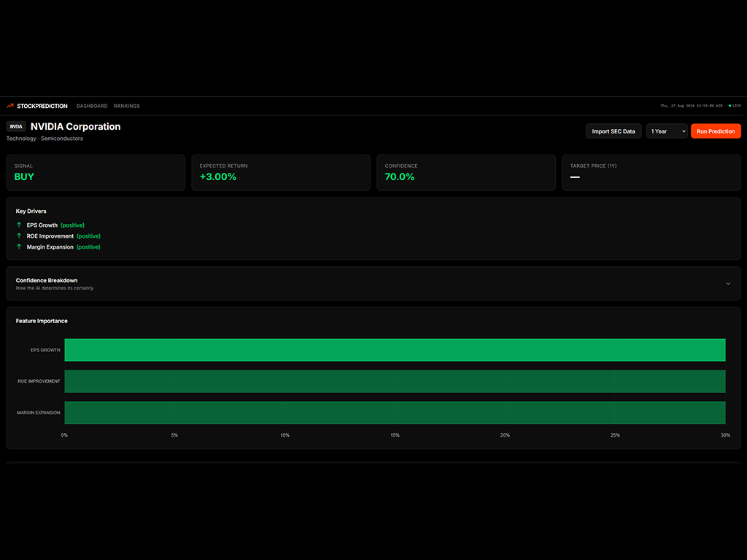
Task: Open the Rankings nav item
Action: [127, 106]
